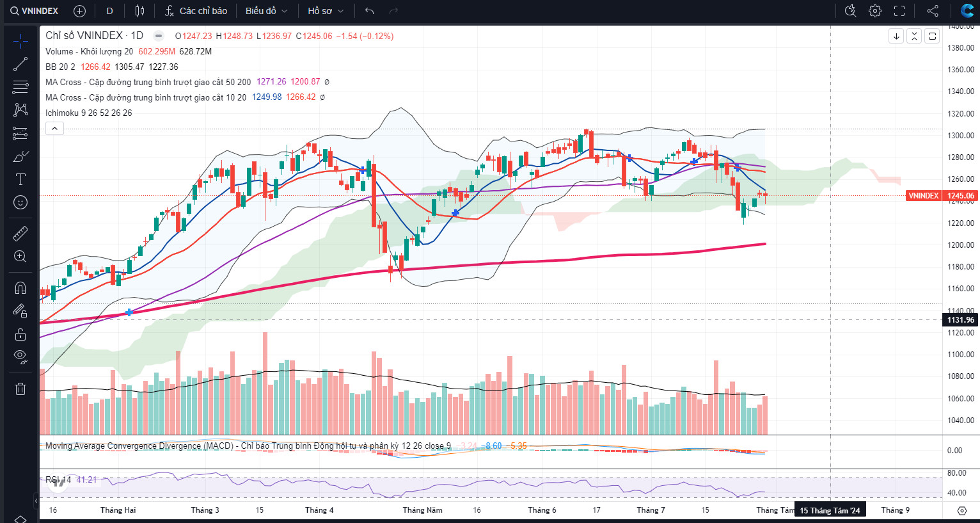Click the 15 Tháng Tám '24 date label
The height and width of the screenshot is (523, 980).
pyautogui.click(x=830, y=510)
